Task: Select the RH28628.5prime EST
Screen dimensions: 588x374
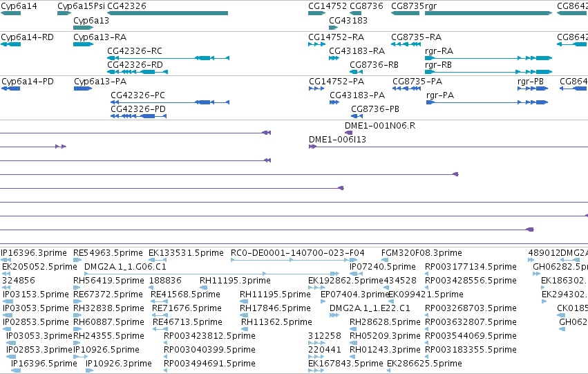Action: point(354,329)
